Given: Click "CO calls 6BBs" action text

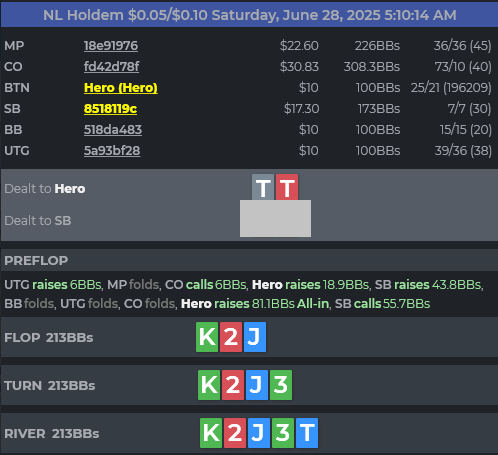Looking at the screenshot, I should [x=206, y=285].
